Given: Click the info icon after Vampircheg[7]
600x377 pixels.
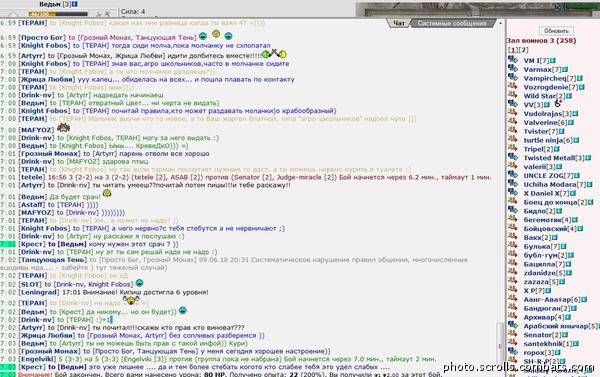Looking at the screenshot, I should pyautogui.click(x=580, y=78).
